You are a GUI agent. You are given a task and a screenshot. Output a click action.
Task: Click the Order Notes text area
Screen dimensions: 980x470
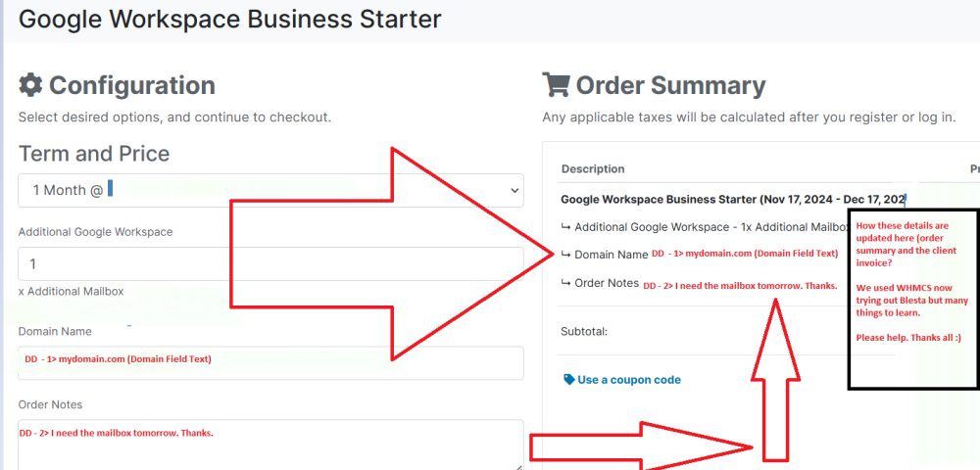(270, 445)
